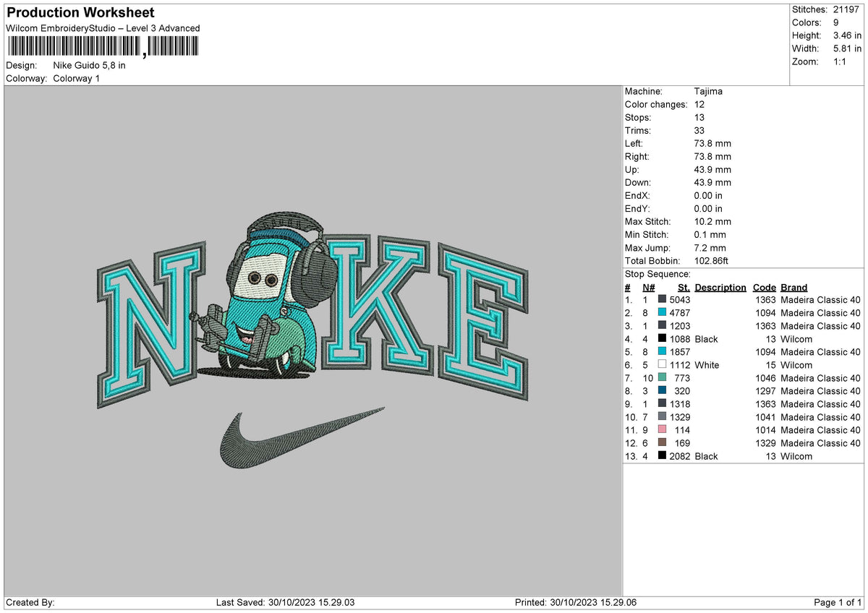Viewport: 868px width, 613px height.
Task: Click the 'Page 1 of 1' footer text
Action: (x=838, y=602)
